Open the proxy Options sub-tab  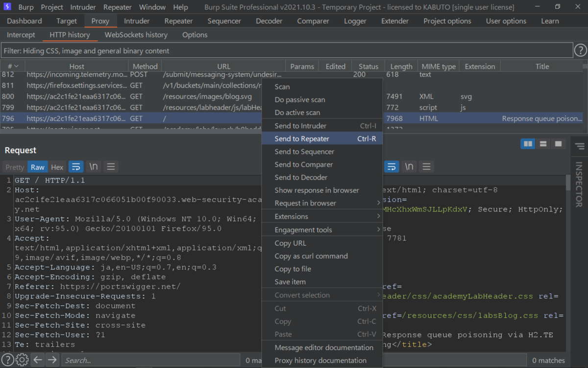(x=195, y=35)
